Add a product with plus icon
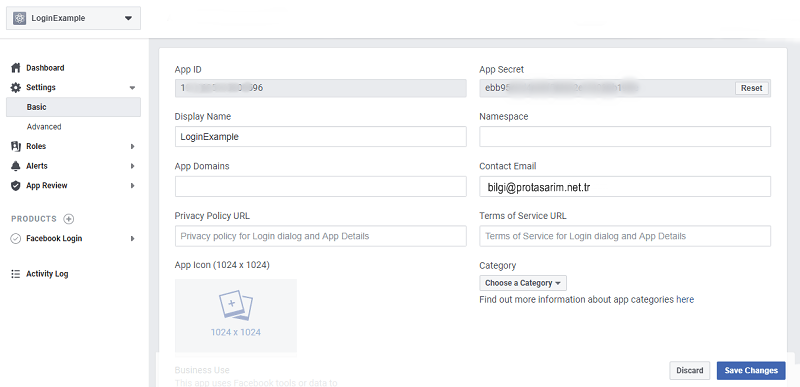 point(69,219)
